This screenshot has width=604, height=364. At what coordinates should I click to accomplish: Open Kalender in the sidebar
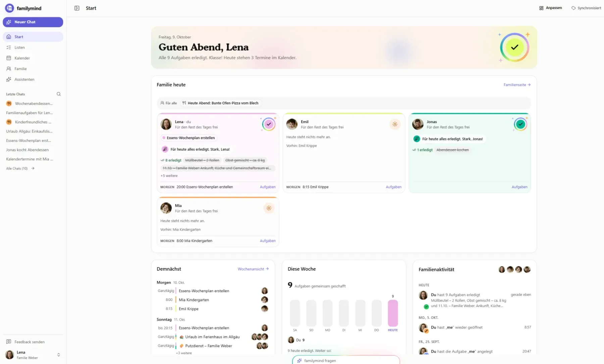point(33,58)
